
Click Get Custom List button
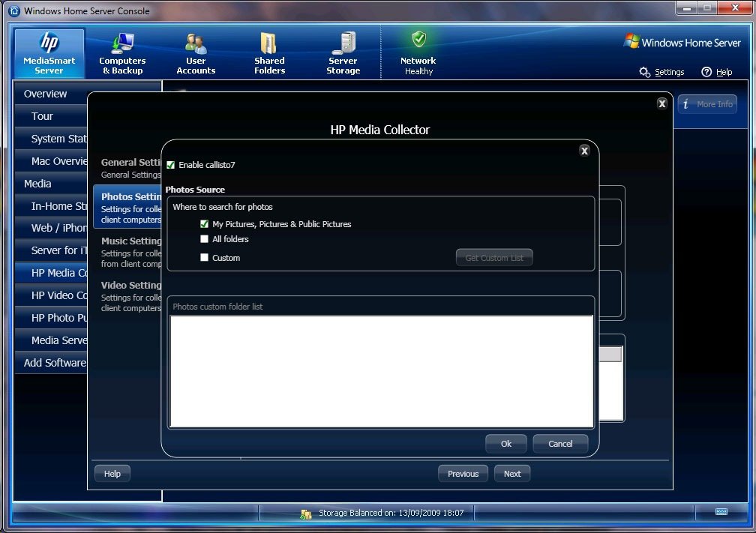[x=494, y=258]
